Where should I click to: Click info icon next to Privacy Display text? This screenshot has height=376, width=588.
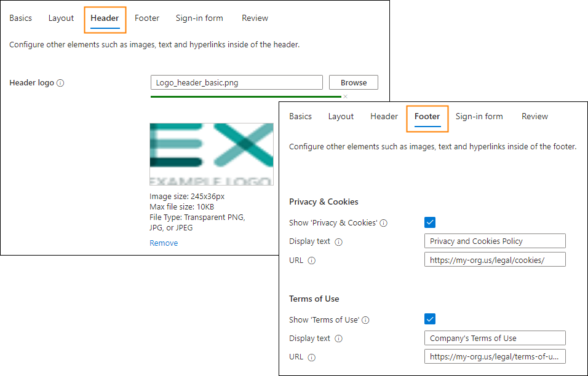coord(339,242)
